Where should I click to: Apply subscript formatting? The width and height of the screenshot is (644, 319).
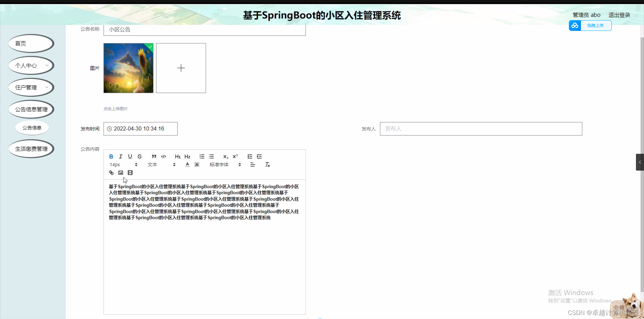(225, 156)
